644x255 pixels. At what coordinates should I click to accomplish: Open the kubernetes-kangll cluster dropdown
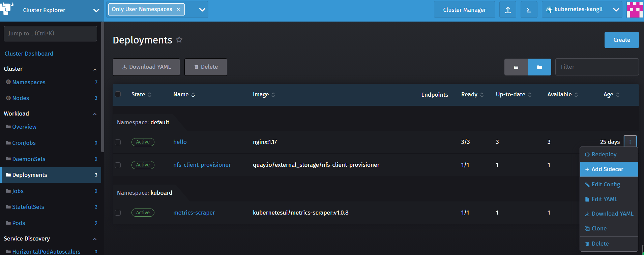[x=582, y=10]
